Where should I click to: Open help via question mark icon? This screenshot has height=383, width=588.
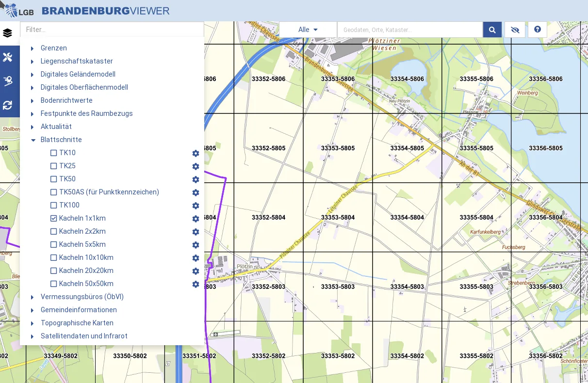538,30
